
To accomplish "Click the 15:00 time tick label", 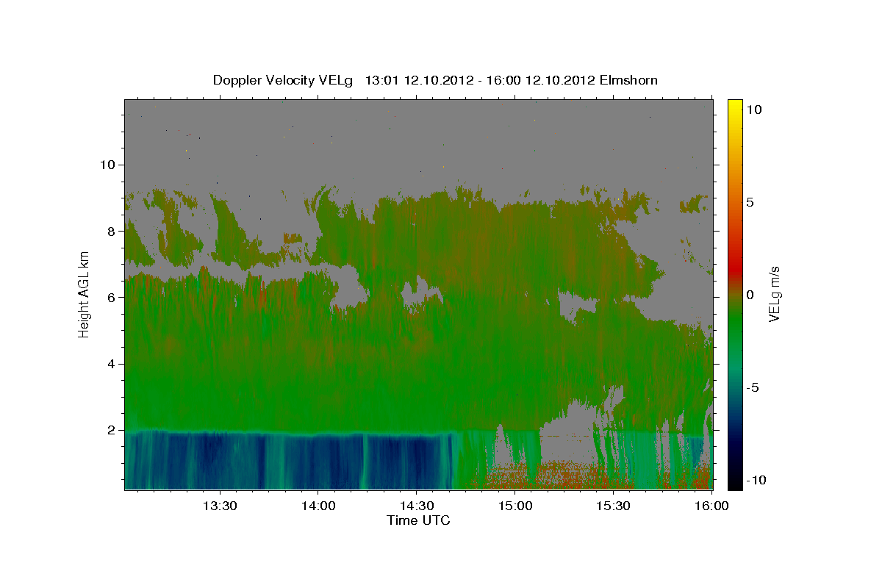I will click(x=515, y=506).
